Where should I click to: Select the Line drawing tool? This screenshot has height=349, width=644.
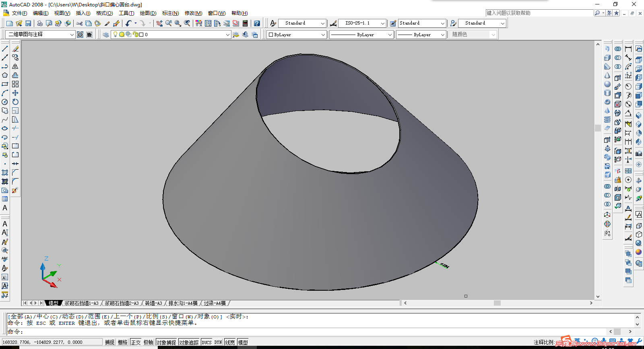pyautogui.click(x=5, y=49)
